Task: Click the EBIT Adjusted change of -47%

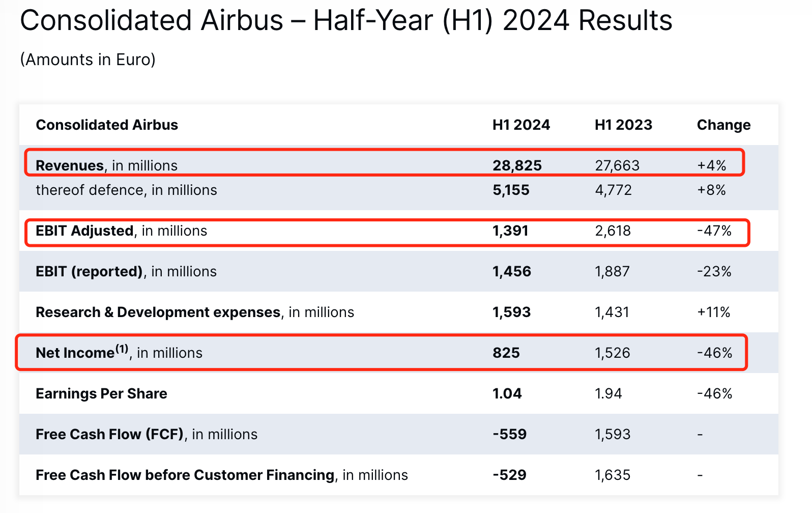Action: 714,231
